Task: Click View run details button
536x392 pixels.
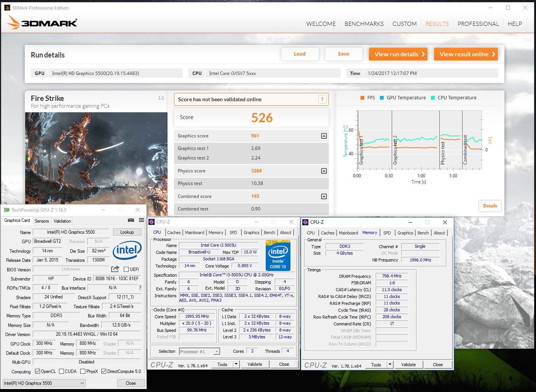Action: click(x=398, y=54)
